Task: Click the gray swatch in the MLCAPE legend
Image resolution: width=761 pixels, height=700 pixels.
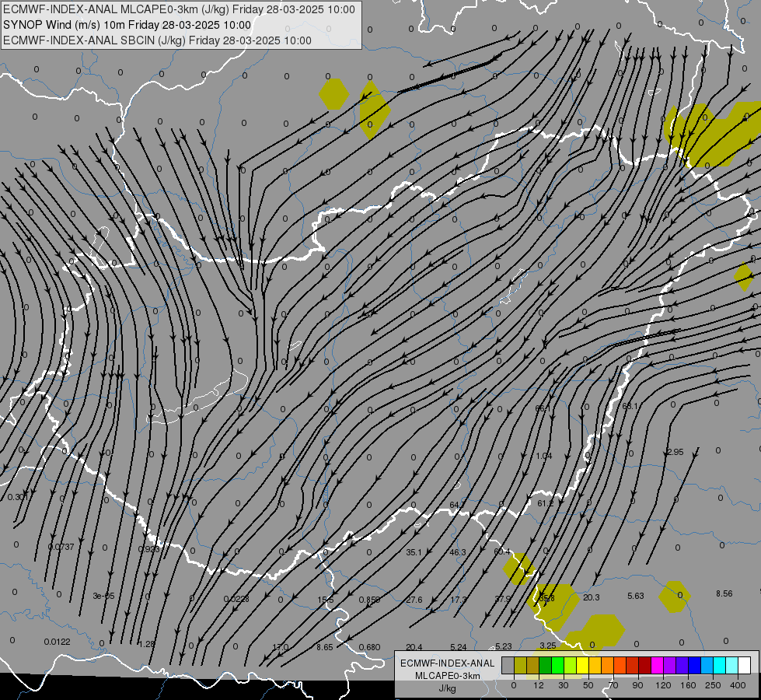Action: tap(508, 665)
